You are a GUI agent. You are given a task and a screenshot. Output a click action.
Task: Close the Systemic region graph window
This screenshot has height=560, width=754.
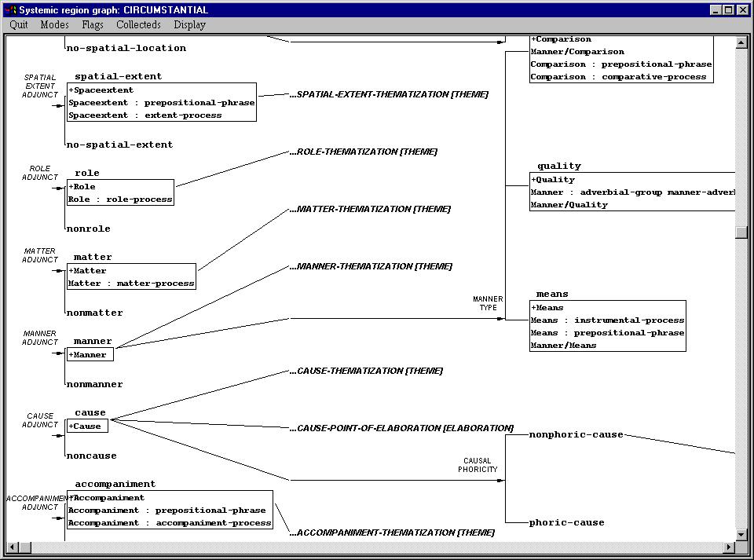coord(743,9)
